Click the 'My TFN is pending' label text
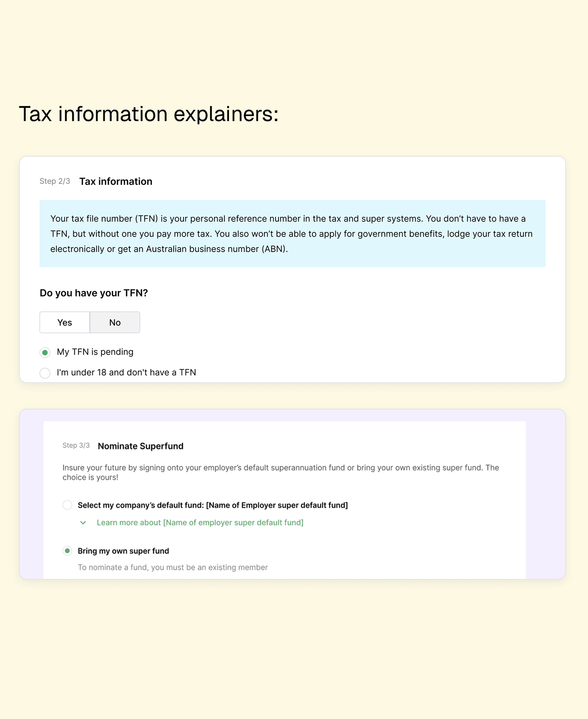 (x=95, y=352)
